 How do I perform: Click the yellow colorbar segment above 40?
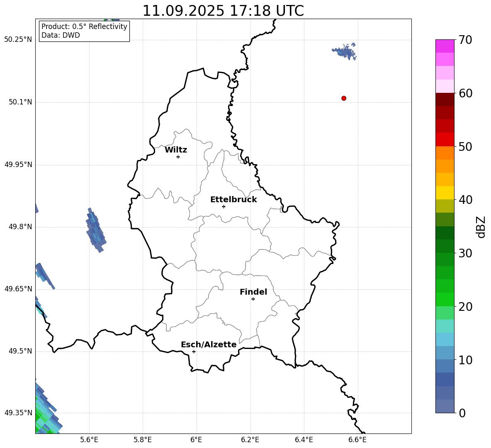click(445, 193)
